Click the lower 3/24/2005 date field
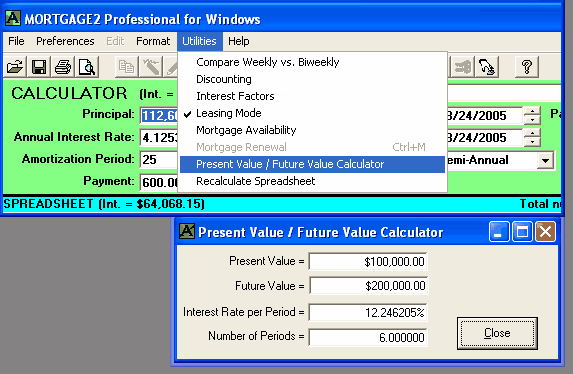 (485, 137)
